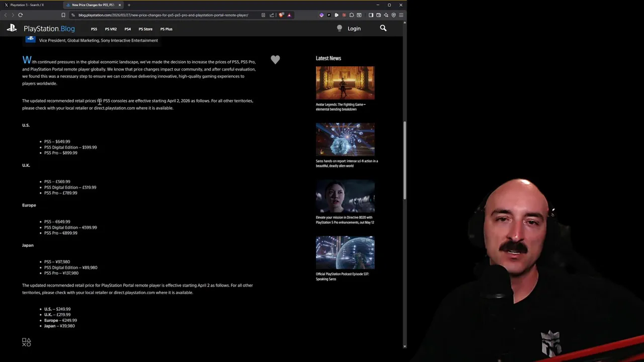Click the purple diamond extension icon
Screen dimensions: 644x362
pos(321,15)
